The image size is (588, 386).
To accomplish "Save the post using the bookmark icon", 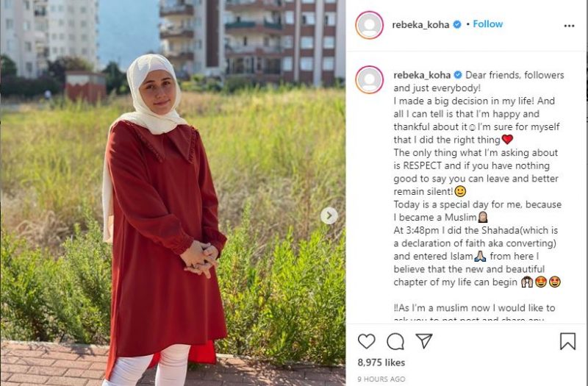I will click(567, 341).
